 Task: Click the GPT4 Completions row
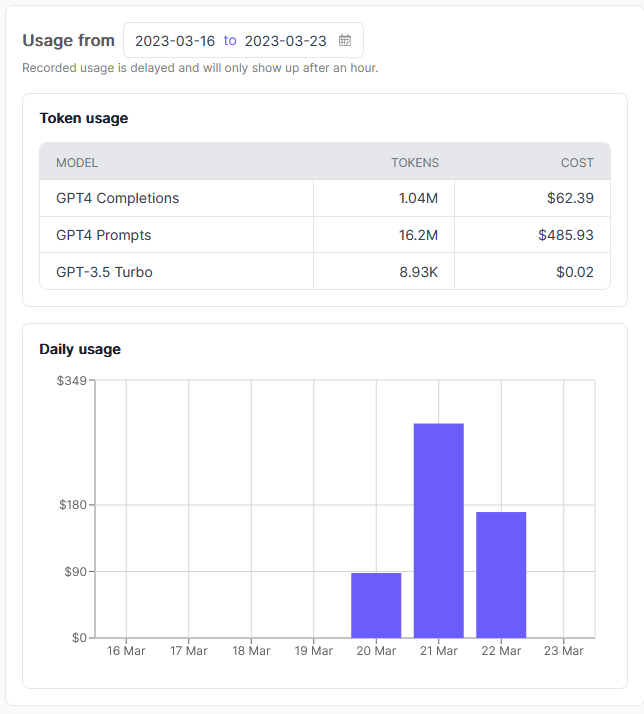[x=117, y=198]
